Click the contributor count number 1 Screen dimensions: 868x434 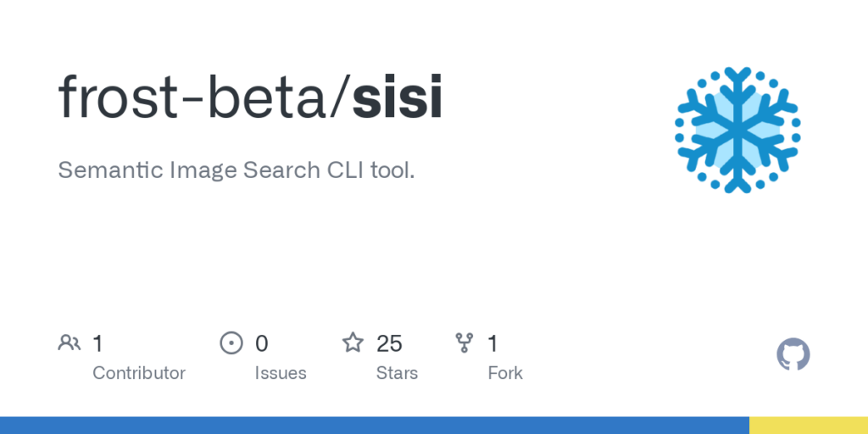coord(97,343)
